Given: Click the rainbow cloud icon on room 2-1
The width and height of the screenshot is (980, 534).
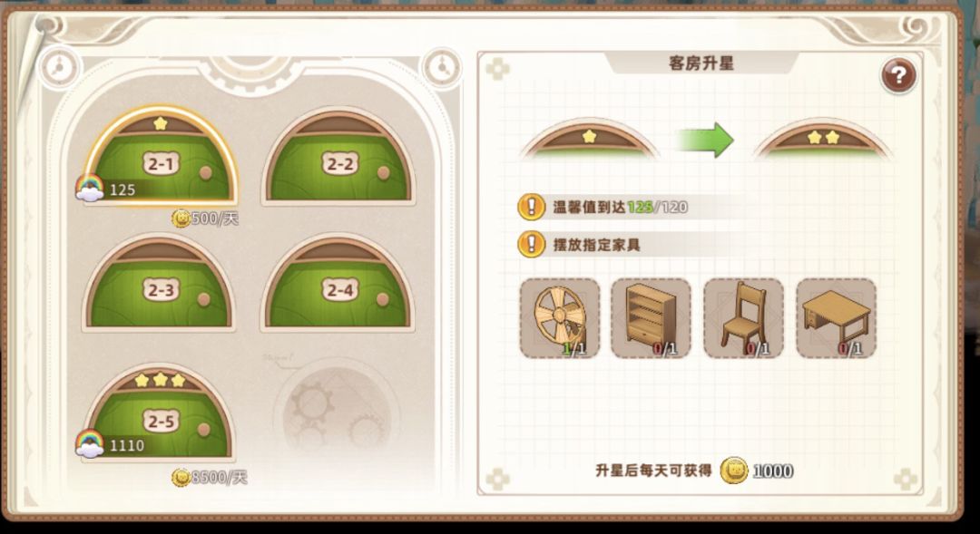Looking at the screenshot, I should tap(89, 188).
